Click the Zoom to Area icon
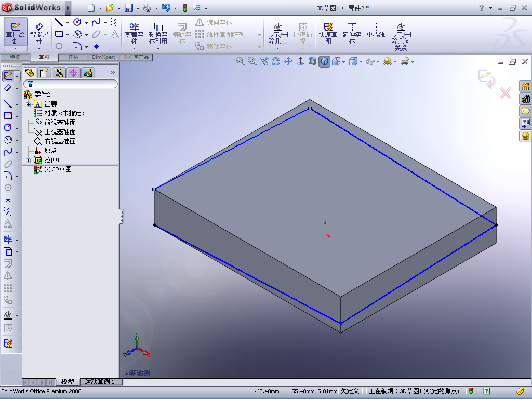This screenshot has width=532, height=399. click(252, 61)
